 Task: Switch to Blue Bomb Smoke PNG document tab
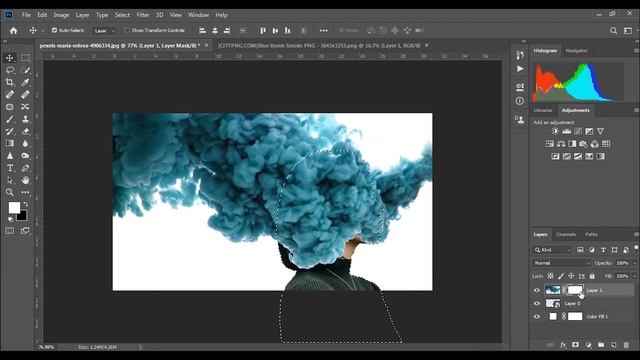(319, 45)
